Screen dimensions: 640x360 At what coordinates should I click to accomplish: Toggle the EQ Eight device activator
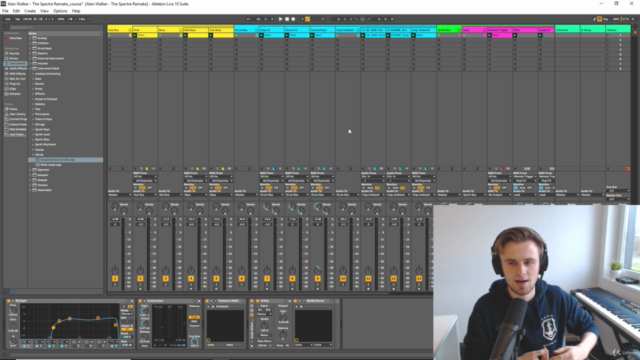click(x=9, y=301)
